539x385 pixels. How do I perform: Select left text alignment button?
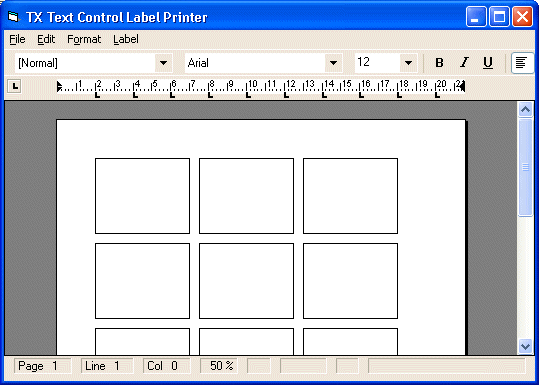tap(522, 63)
